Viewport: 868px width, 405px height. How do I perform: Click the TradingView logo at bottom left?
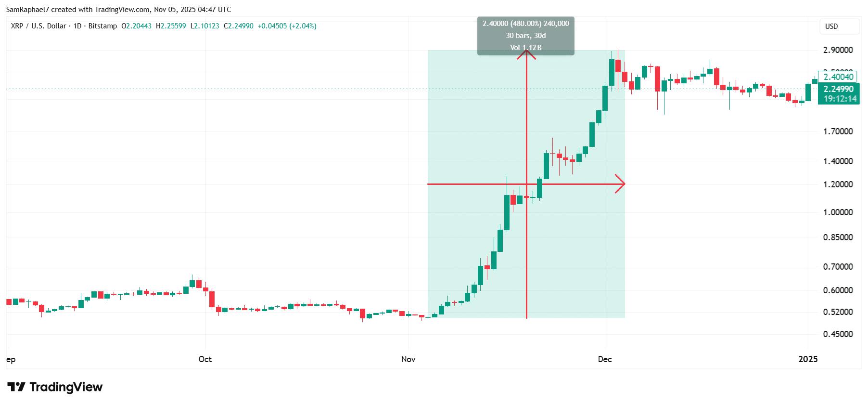click(x=55, y=386)
